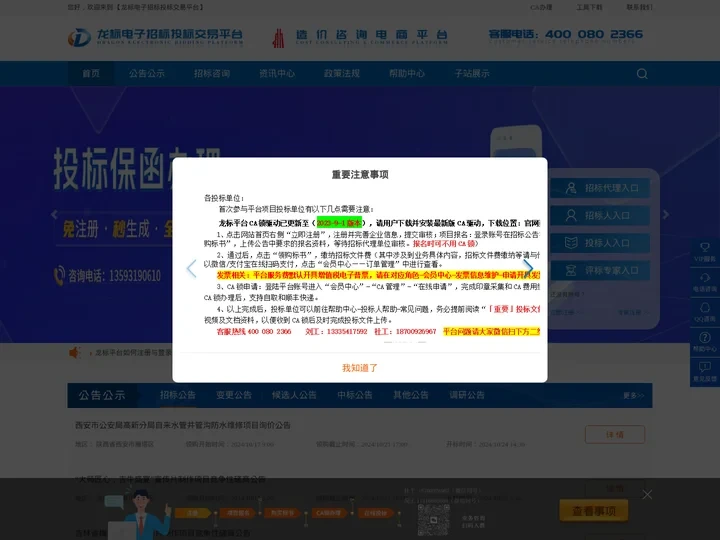
Task: Switch to the 招标公告 tab
Action: pyautogui.click(x=178, y=395)
